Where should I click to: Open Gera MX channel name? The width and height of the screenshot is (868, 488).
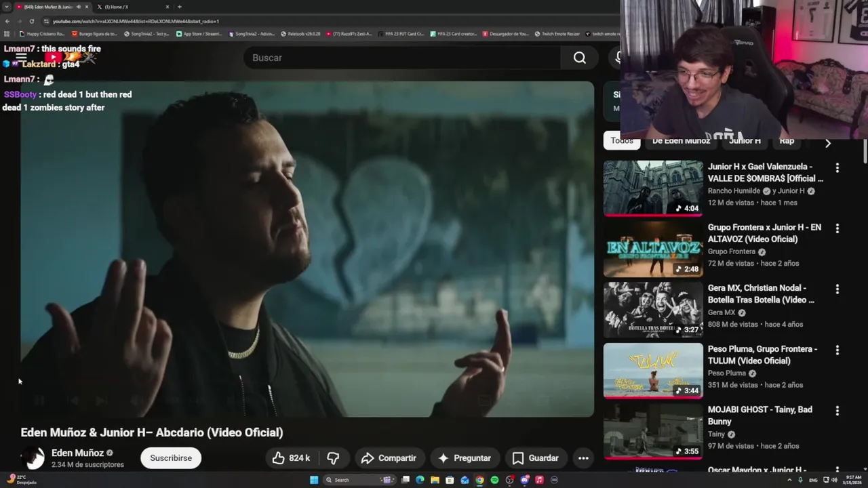coord(722,312)
